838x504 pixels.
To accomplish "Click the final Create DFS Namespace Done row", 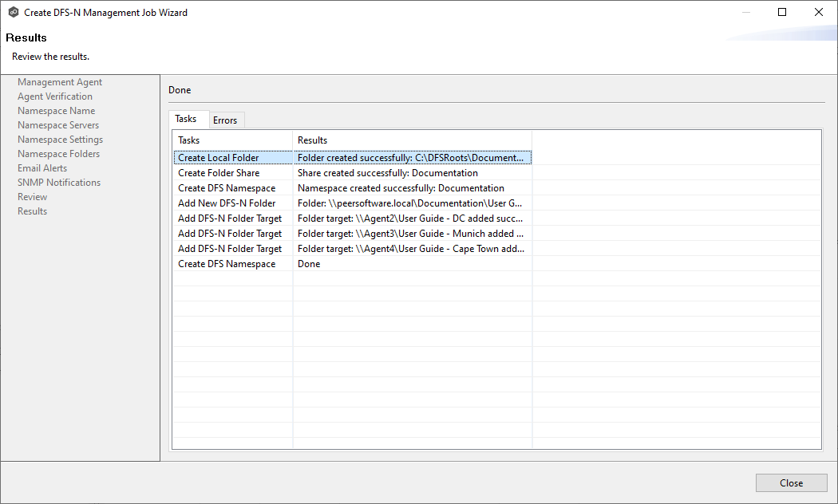I will pyautogui.click(x=227, y=264).
